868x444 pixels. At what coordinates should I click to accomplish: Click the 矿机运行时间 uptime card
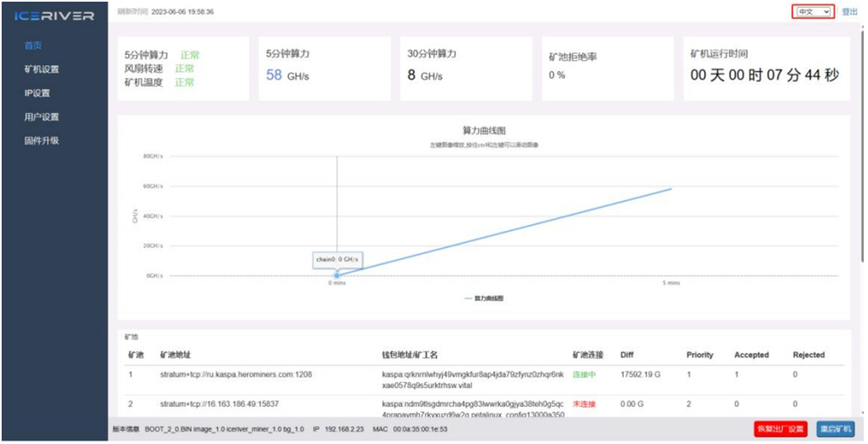766,69
